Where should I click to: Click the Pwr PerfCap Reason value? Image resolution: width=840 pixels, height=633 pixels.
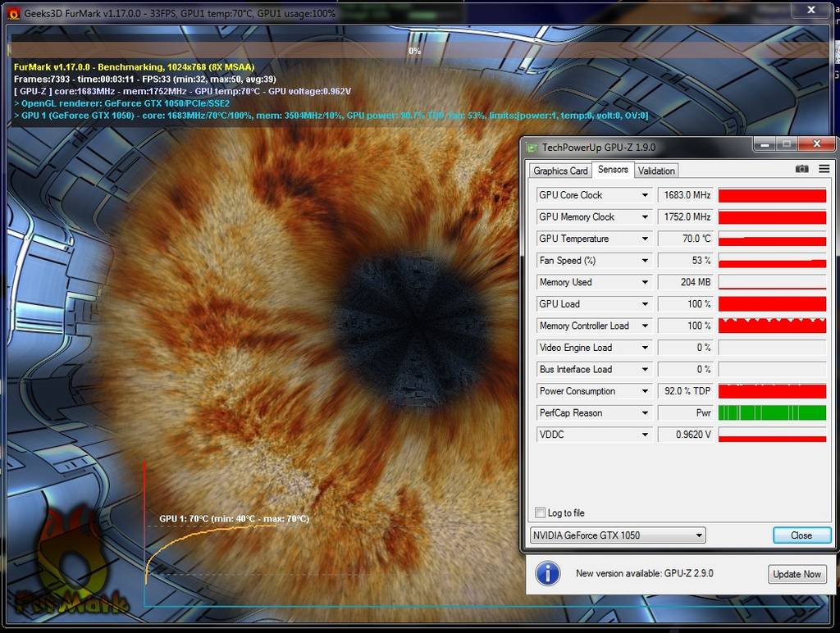point(686,413)
